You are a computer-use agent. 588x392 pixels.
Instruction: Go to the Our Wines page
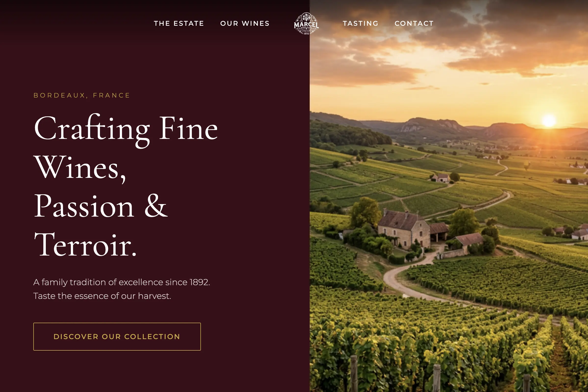coord(245,24)
